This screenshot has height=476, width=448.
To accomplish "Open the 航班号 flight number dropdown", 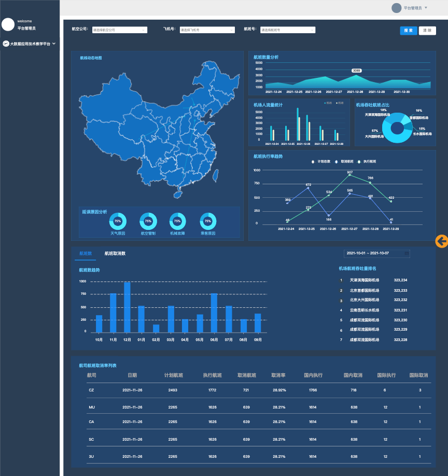I will coord(287,30).
